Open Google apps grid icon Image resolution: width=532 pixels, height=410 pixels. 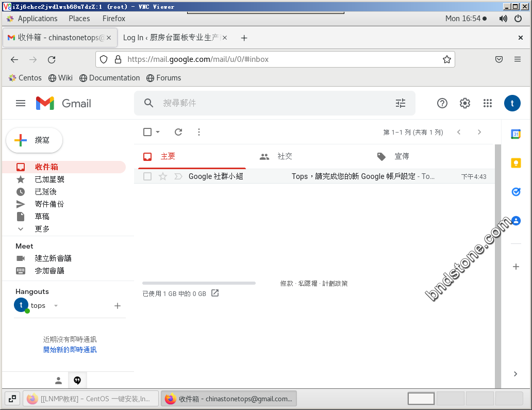pos(488,103)
